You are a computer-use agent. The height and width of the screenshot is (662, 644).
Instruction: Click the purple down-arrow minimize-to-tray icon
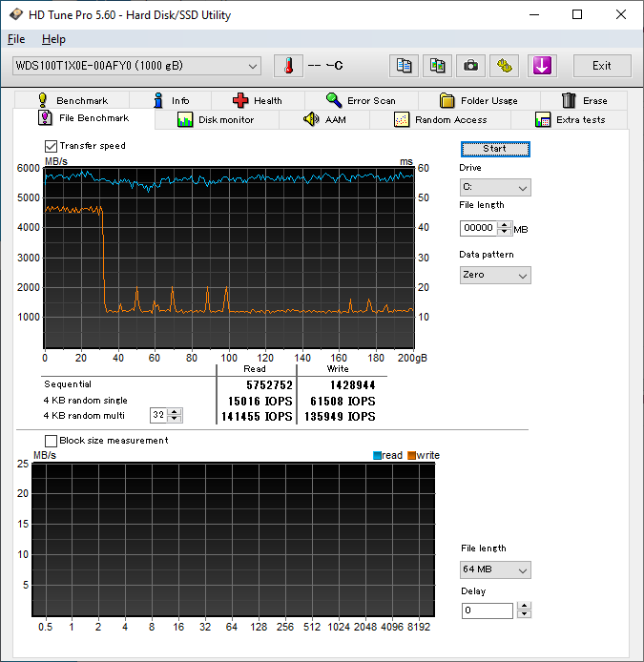(541, 66)
